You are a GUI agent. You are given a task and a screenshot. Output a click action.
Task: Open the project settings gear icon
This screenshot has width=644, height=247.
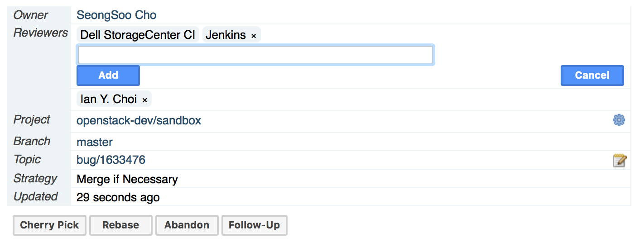pyautogui.click(x=619, y=120)
